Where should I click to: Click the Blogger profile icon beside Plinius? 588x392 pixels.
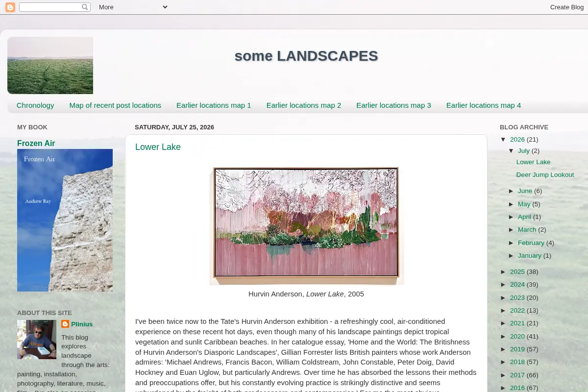click(x=65, y=324)
